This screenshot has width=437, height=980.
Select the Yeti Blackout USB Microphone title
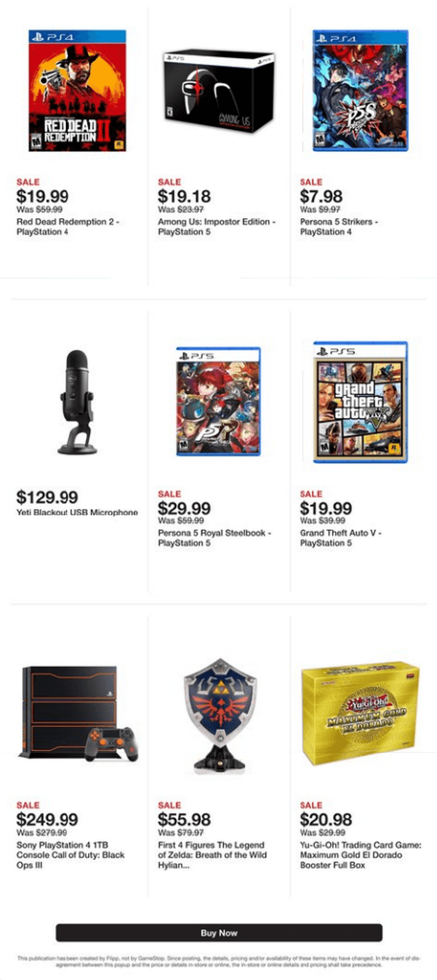[77, 512]
